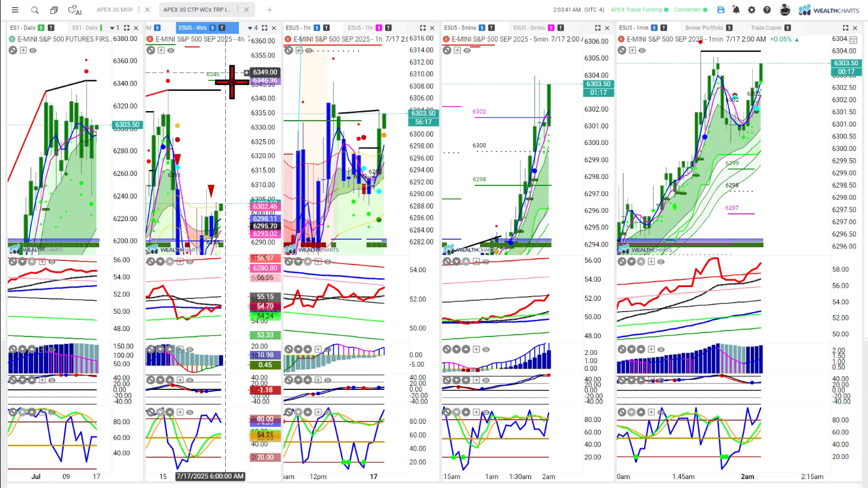Click the WealthCharts logo
868x488 pixels.
coord(829,10)
